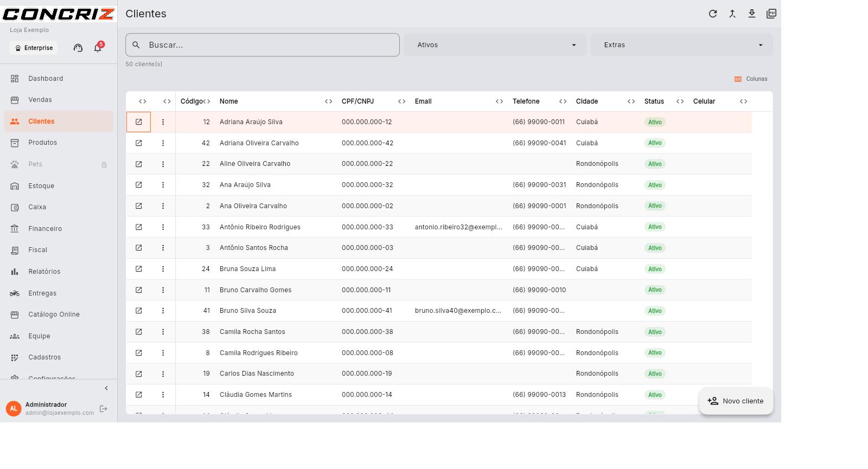This screenshot has height=469, width=868.
Task: Open three-dot options for Bruna Souza Lima
Action: pyautogui.click(x=163, y=269)
